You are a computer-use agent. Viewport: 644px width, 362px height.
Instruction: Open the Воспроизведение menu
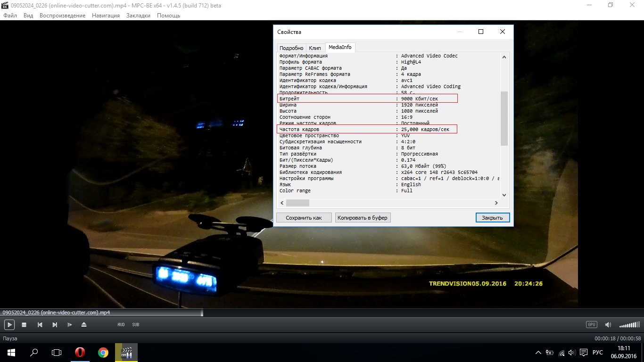62,16
